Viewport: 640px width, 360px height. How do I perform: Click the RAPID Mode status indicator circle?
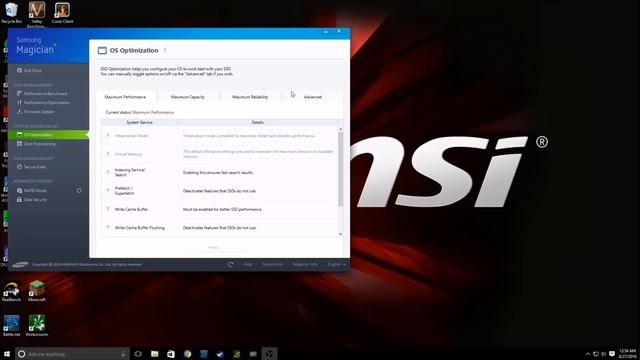[x=79, y=191]
